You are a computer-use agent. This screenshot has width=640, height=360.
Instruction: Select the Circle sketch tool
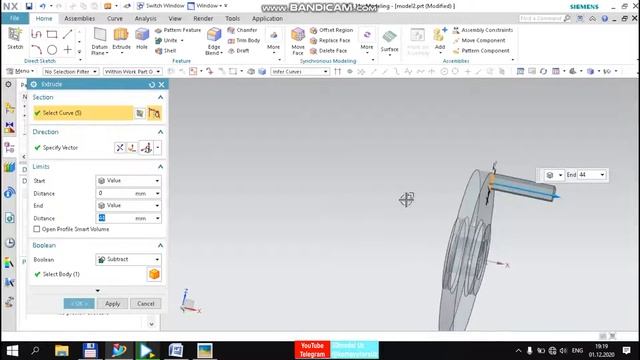tap(52, 50)
